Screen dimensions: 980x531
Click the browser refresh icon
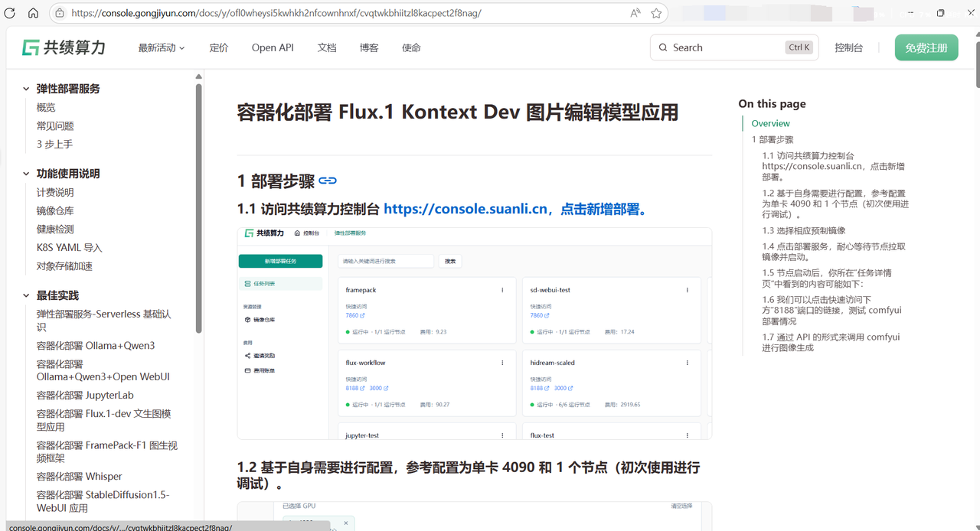coord(11,13)
